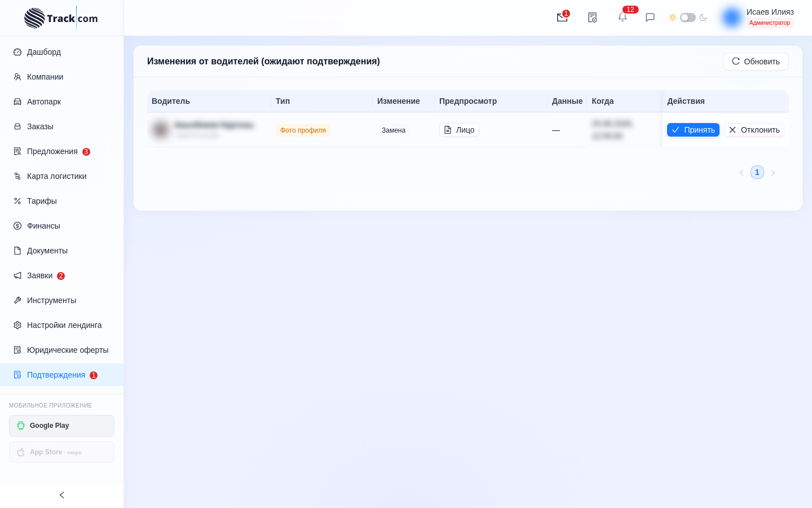Accept change with Принять button
This screenshot has height=508, width=812.
[693, 130]
